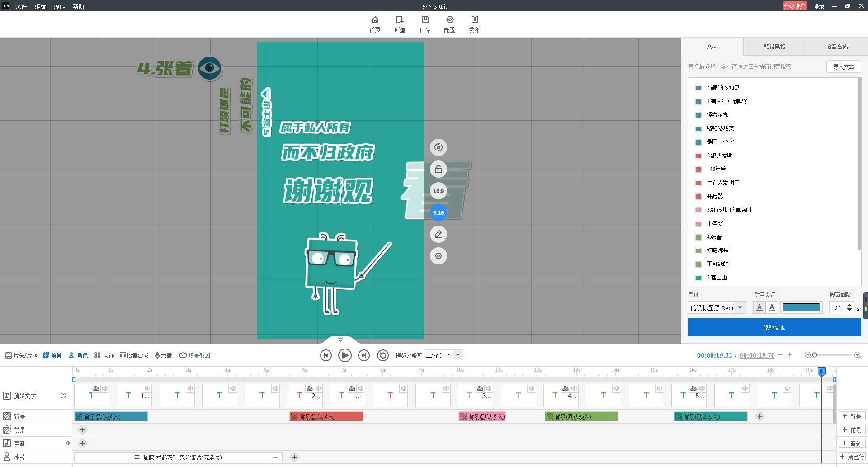Jump to previous frame button
Screen dimensions: 868x467
(325, 355)
